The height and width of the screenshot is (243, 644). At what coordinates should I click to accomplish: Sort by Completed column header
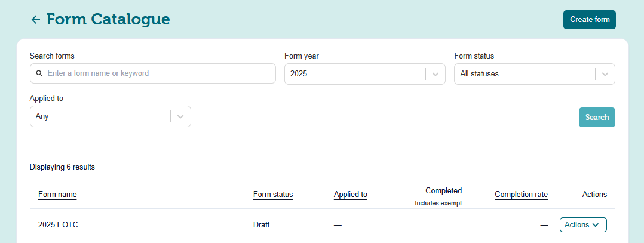[x=443, y=191]
